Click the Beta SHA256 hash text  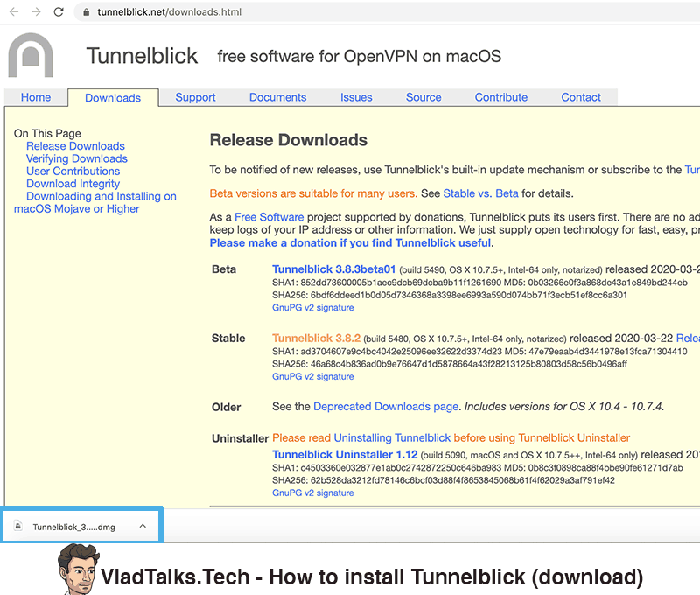click(x=450, y=295)
